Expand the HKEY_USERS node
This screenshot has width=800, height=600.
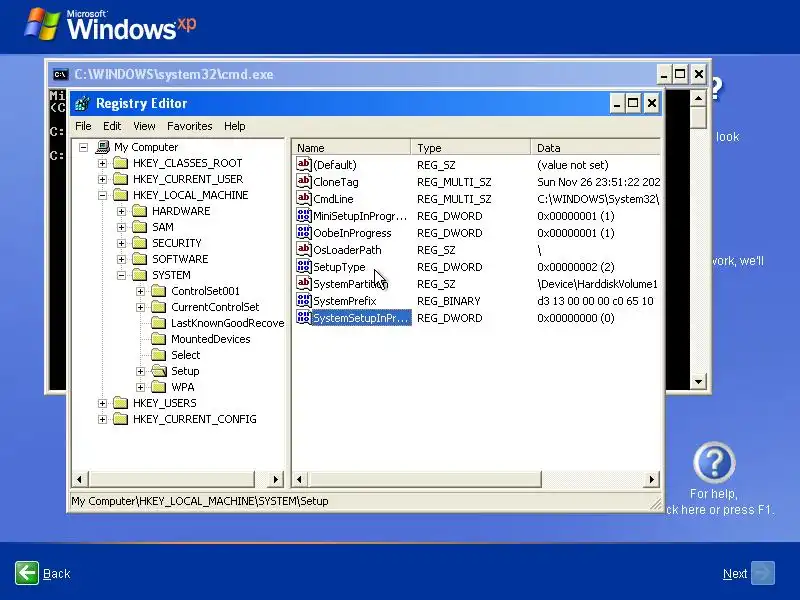[103, 403]
